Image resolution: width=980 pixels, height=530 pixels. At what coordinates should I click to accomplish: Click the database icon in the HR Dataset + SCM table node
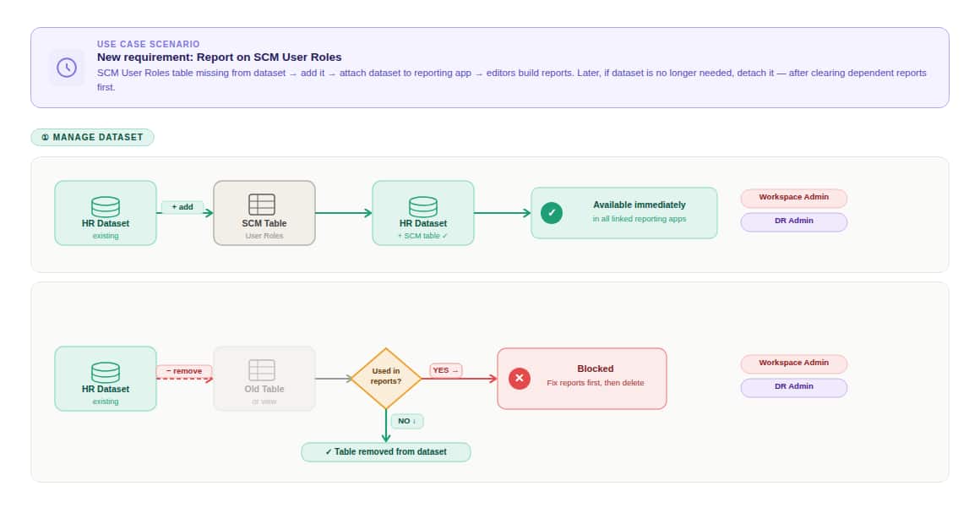(423, 207)
